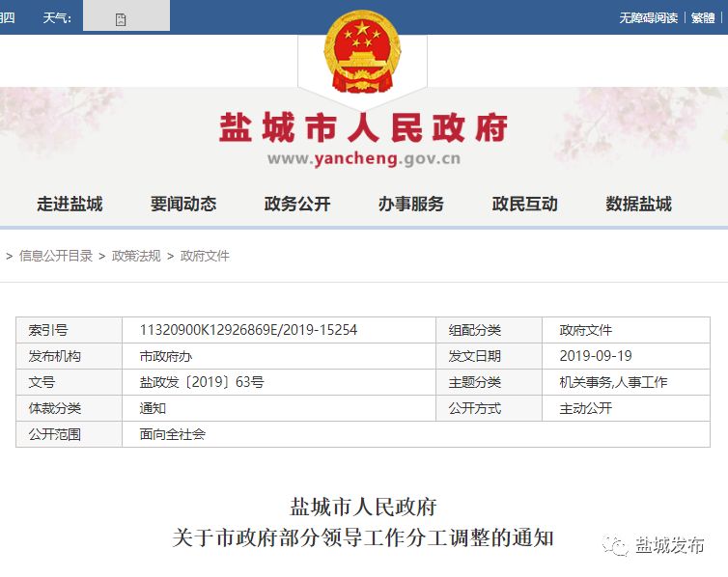Viewport: 728px width, 577px height.
Task: Click the 文号 label
Action: (42, 382)
